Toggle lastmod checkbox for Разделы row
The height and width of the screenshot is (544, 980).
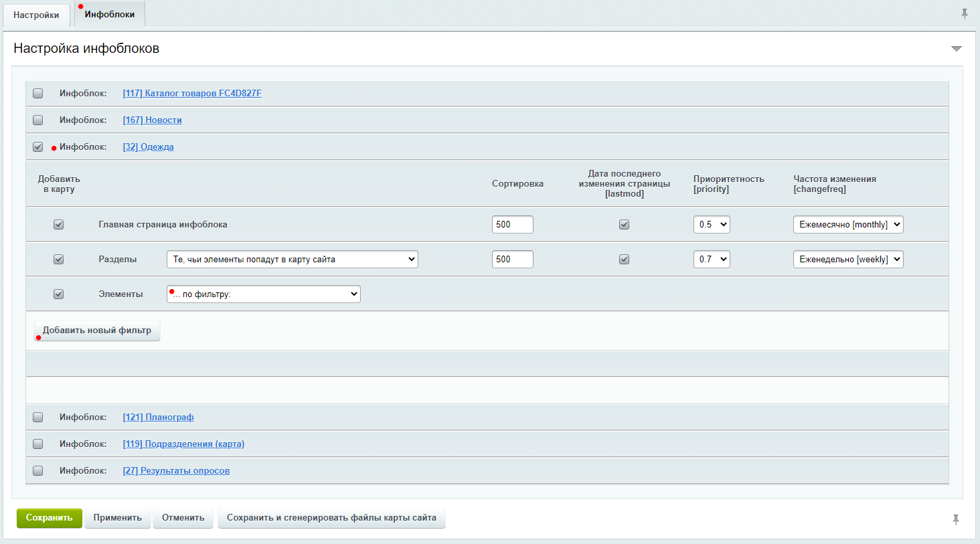pyautogui.click(x=624, y=260)
